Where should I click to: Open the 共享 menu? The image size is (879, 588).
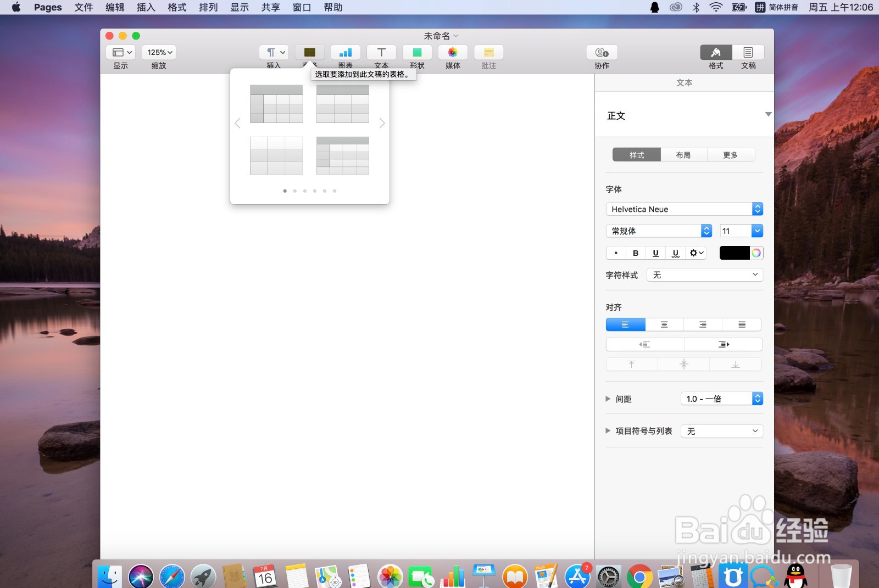click(271, 7)
